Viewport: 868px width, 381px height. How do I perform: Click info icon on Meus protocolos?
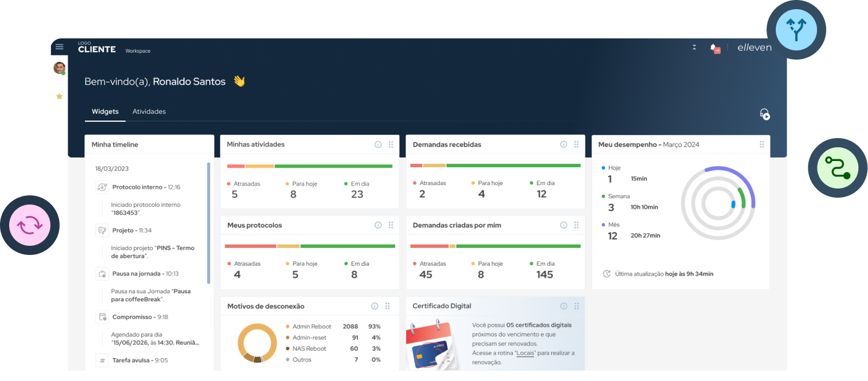coord(378,225)
